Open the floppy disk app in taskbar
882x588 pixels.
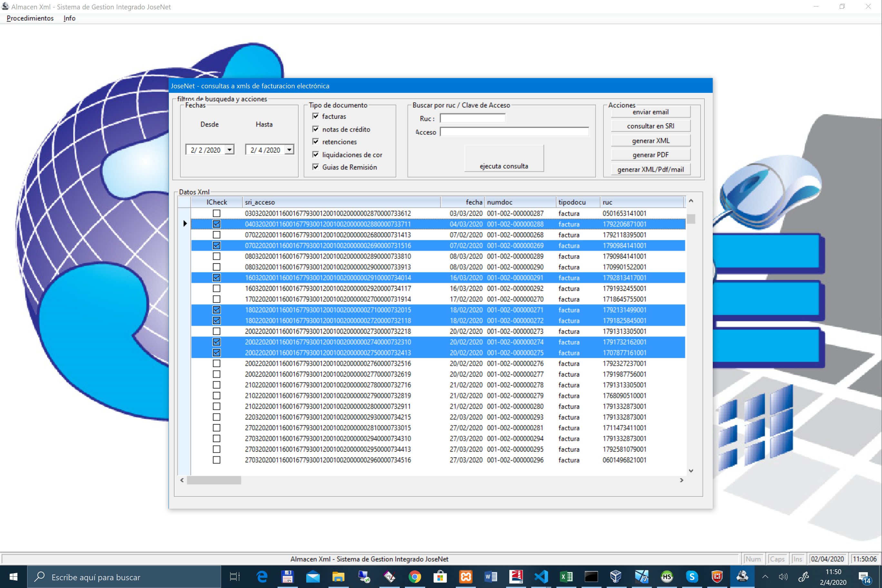[287, 577]
